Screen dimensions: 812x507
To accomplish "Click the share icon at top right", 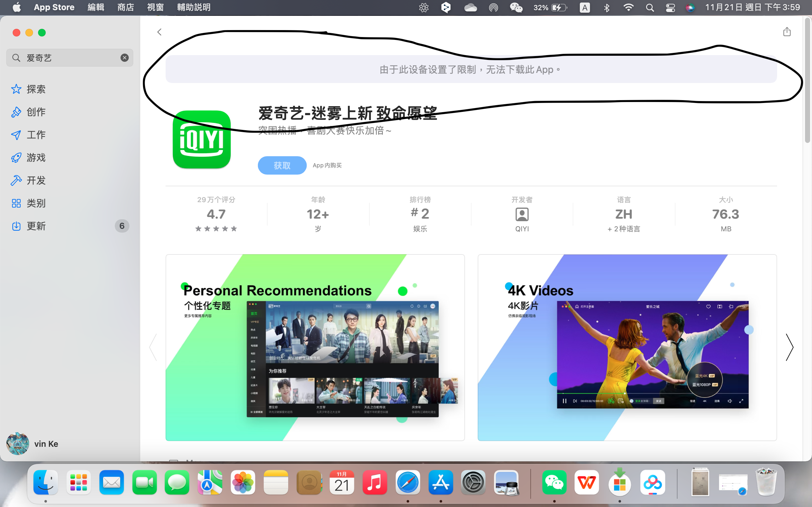I will pyautogui.click(x=787, y=32).
